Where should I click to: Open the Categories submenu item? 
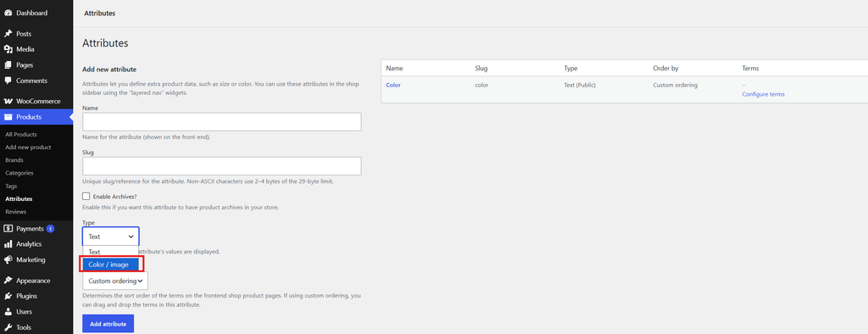(x=19, y=173)
